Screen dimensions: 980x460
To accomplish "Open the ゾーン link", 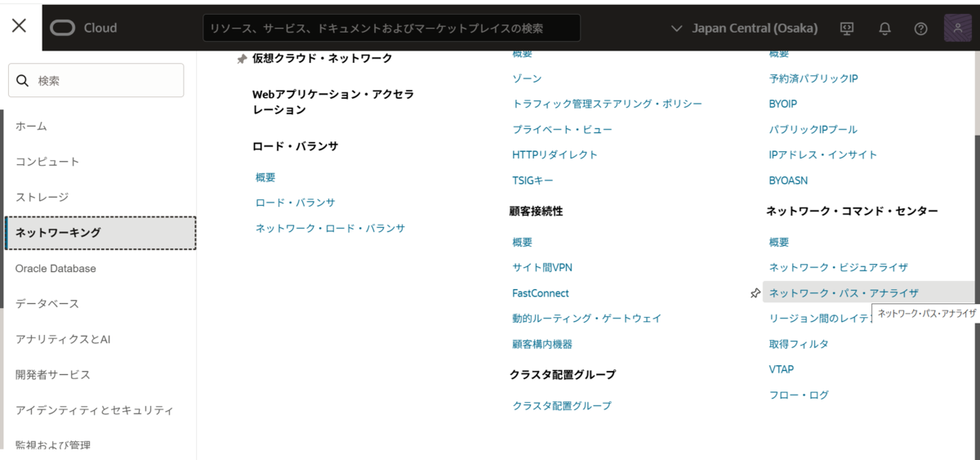I will [527, 78].
